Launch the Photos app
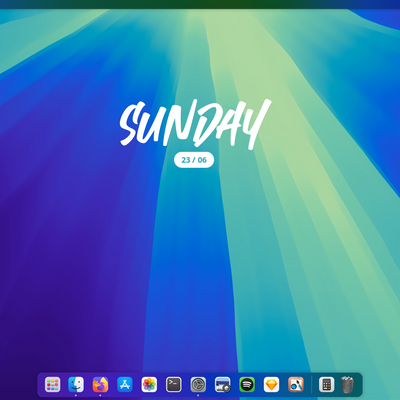 pyautogui.click(x=149, y=385)
